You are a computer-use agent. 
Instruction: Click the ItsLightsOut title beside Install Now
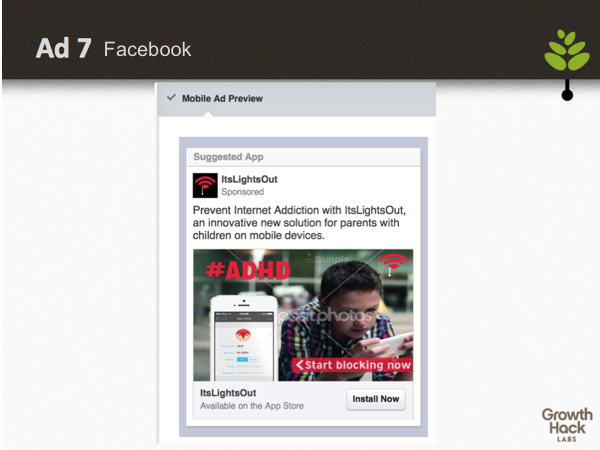point(228,393)
